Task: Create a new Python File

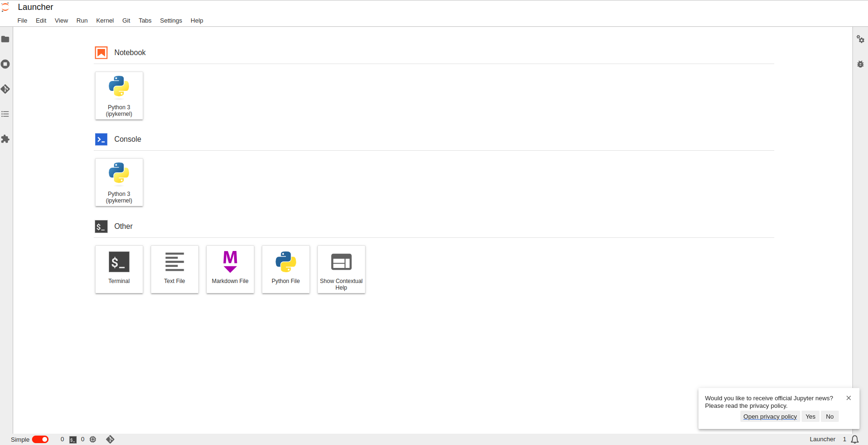Action: pos(286,269)
